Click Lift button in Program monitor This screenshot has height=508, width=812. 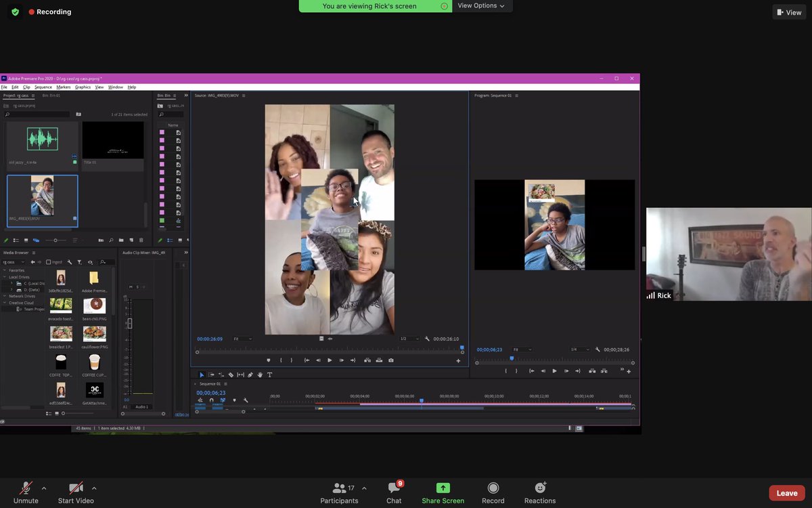(593, 371)
